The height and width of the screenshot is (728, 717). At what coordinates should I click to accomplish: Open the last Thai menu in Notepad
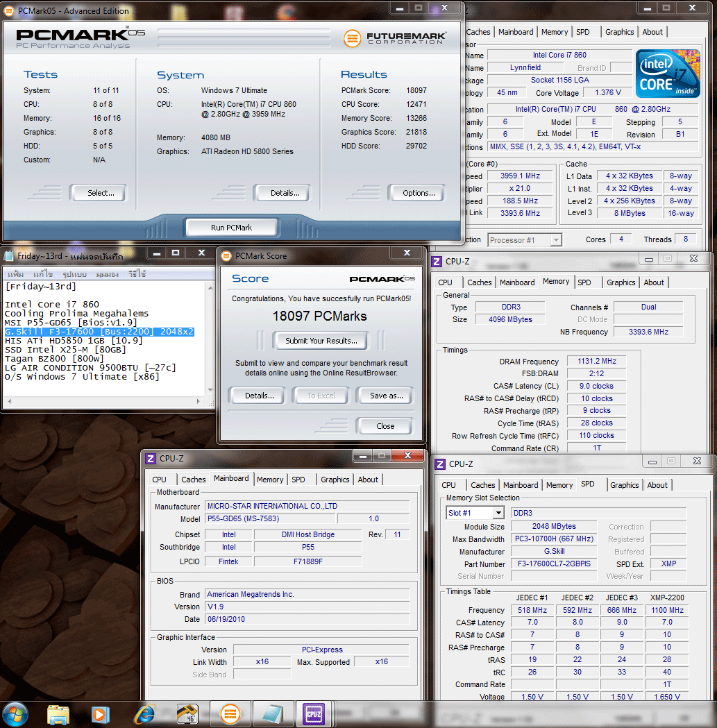(137, 274)
